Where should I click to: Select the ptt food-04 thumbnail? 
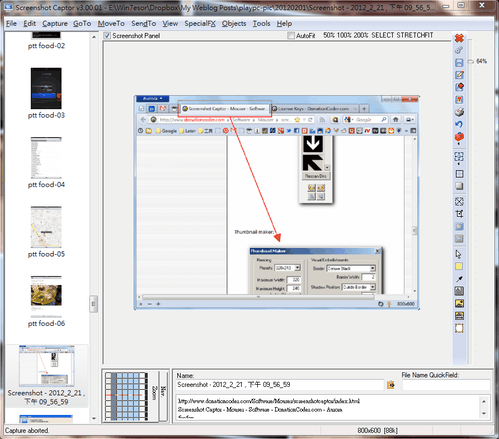click(x=46, y=158)
